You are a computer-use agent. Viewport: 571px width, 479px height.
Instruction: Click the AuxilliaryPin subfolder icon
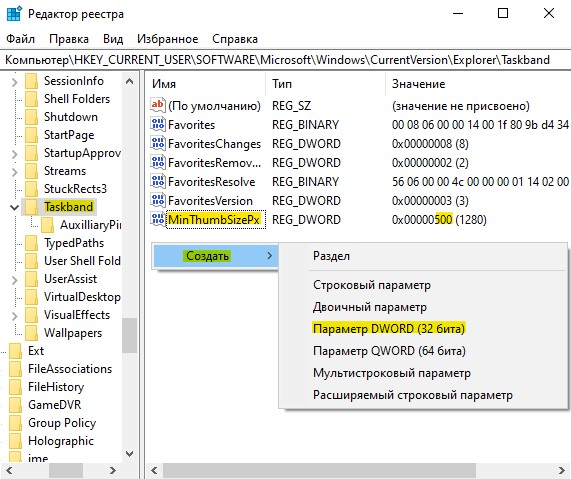(47, 225)
